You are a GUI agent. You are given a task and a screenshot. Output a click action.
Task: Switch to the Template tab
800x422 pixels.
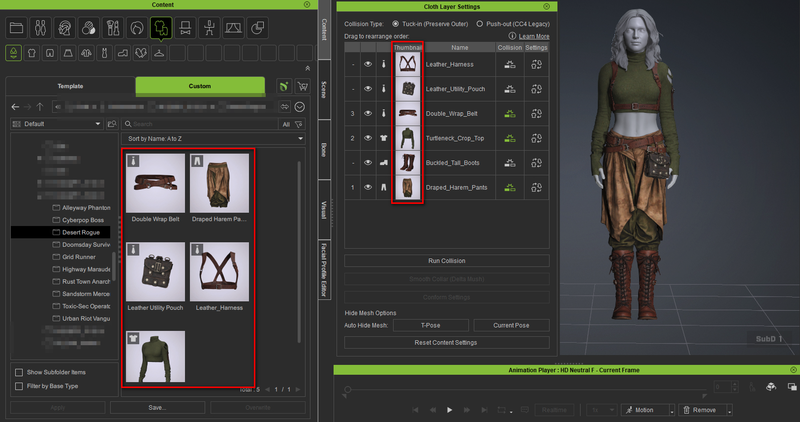coord(70,86)
